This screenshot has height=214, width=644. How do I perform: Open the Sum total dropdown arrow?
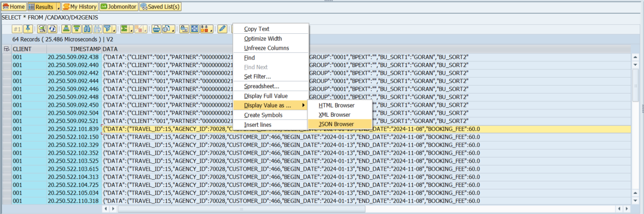131,30
